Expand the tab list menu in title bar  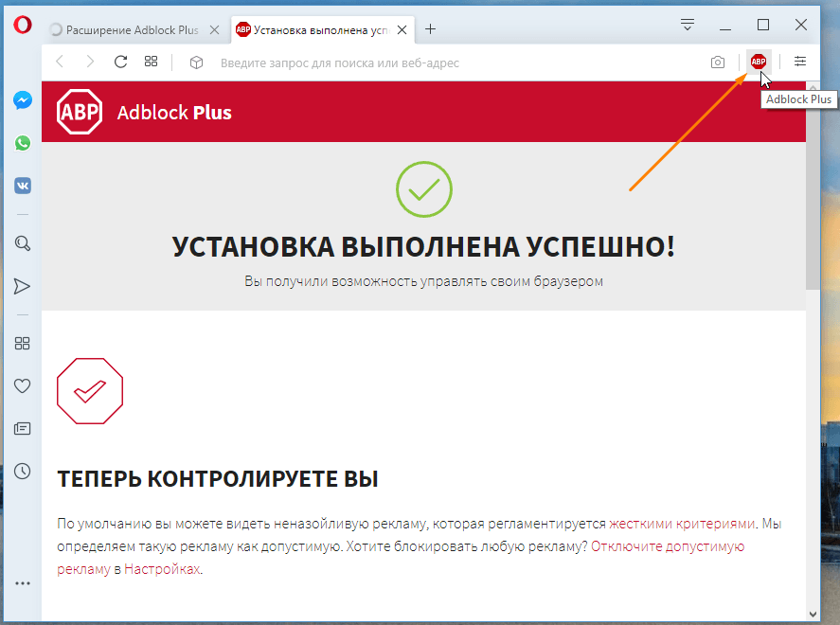[x=688, y=26]
